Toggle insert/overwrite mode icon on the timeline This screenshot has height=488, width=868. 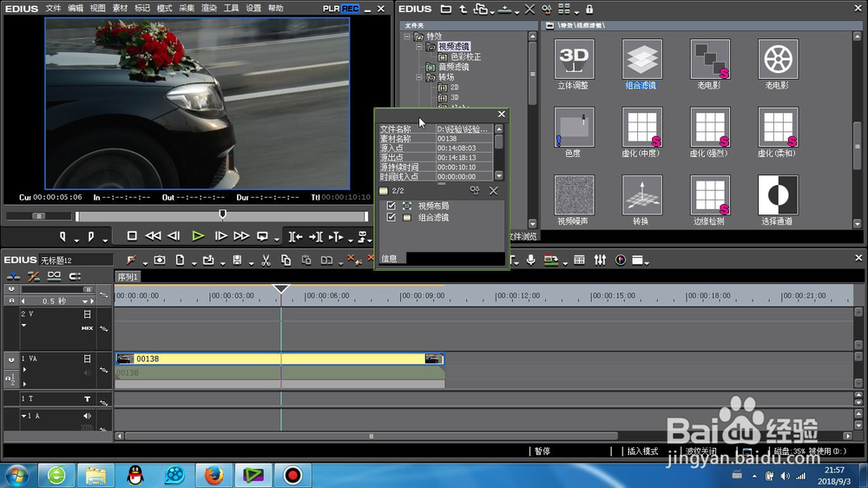point(13,276)
